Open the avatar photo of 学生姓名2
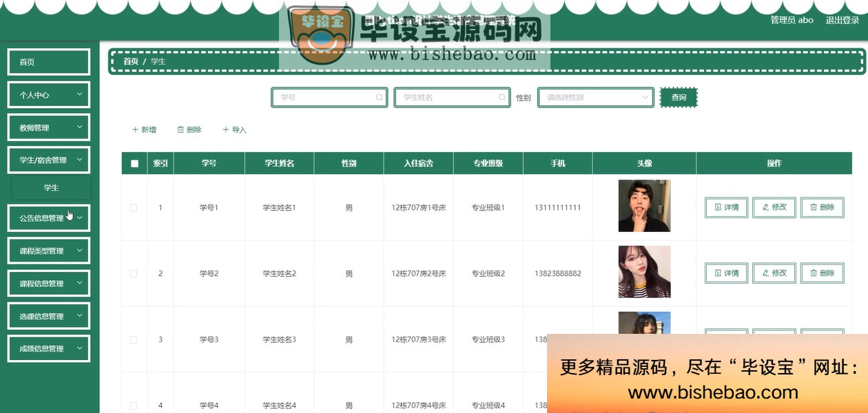Viewport: 868px width, 413px height. (x=644, y=272)
